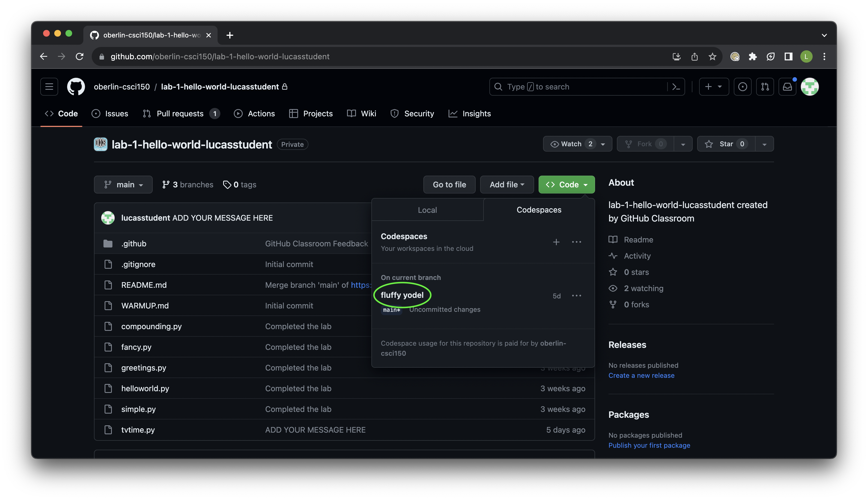Create a new codespace with plus icon
The height and width of the screenshot is (500, 868).
point(556,242)
